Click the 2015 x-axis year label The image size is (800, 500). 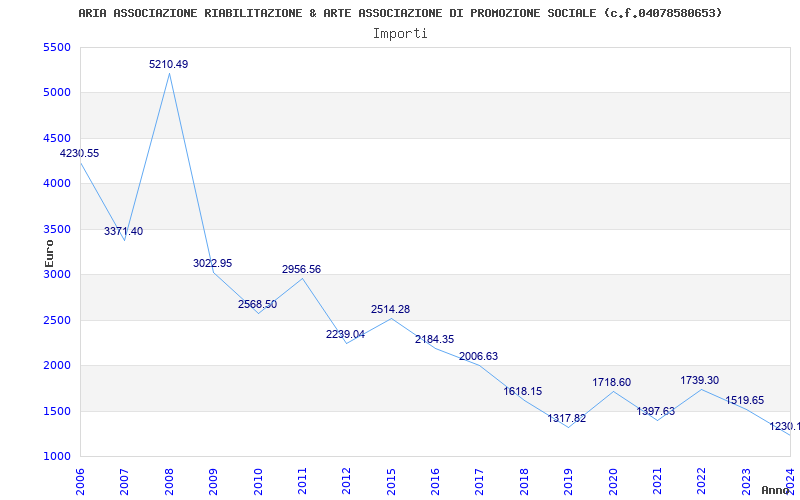391,478
